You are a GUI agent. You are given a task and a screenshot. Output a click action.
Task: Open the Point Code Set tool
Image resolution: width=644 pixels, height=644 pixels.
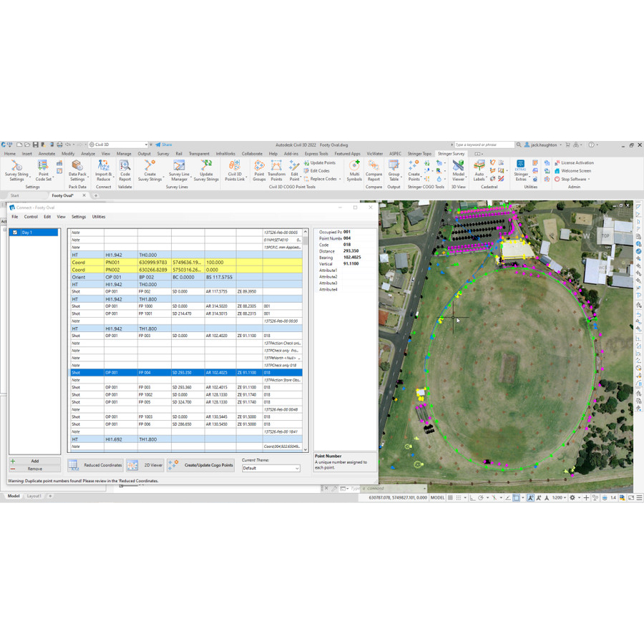point(43,170)
